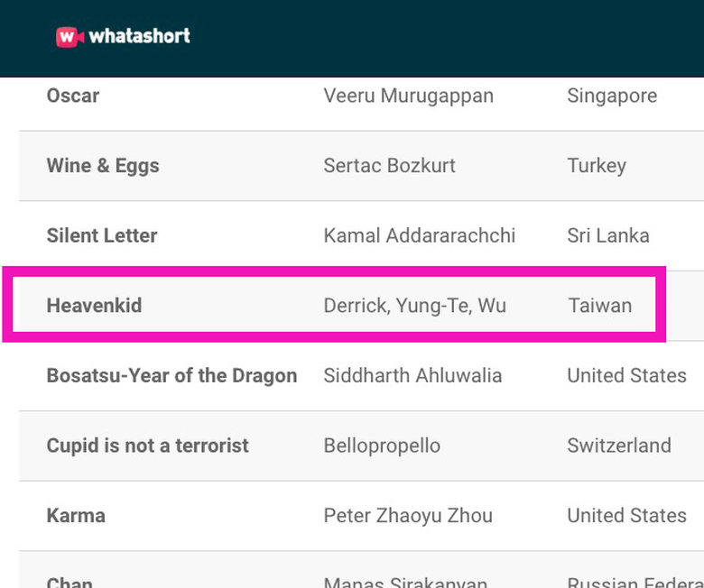Click the Singapore country cell
This screenshot has width=704, height=588.
612,96
